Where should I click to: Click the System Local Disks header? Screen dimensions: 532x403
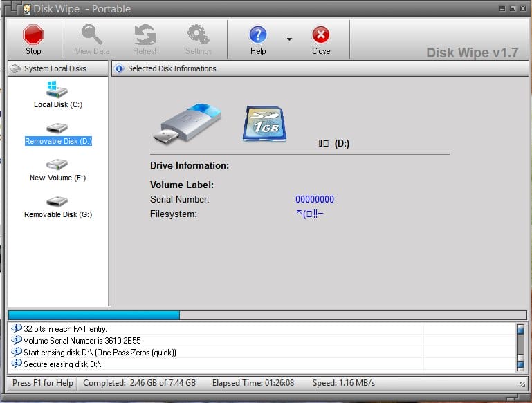click(58, 68)
